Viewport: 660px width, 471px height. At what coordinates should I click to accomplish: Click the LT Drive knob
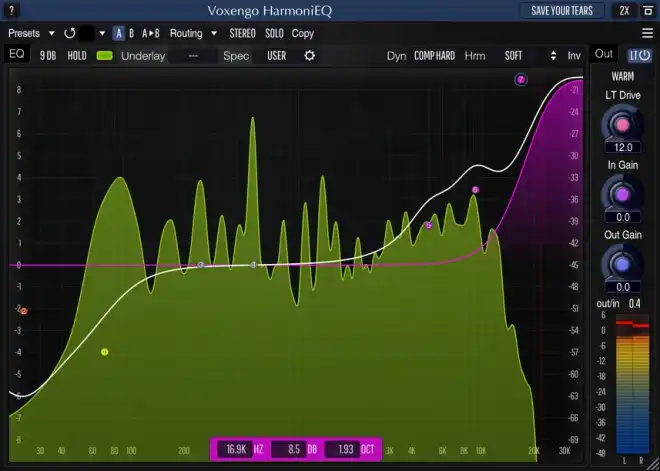click(x=623, y=125)
